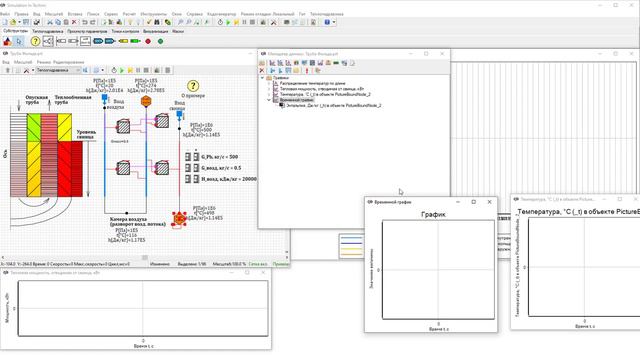Stop simulation in schematic window toolbar
Image resolution: width=640 pixels, height=360 pixels.
point(146,70)
